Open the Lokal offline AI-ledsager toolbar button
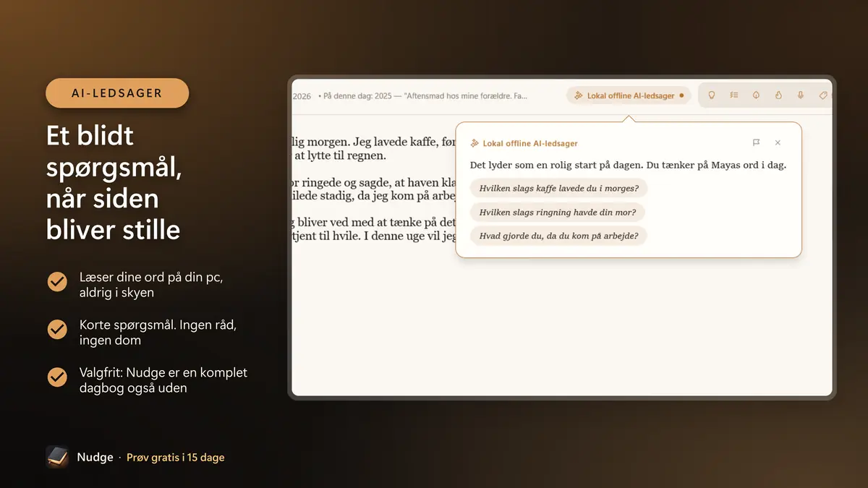The width and height of the screenshot is (868, 488). pos(629,95)
